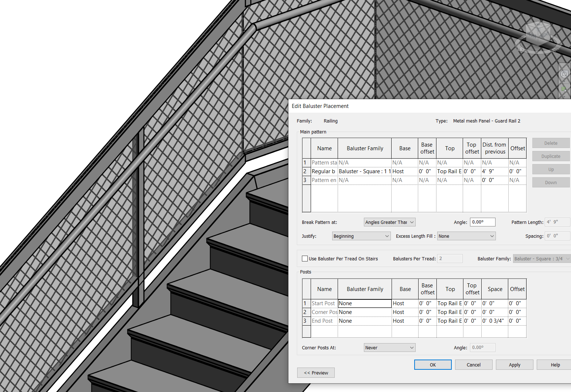Click the FRONT face of the ViewCube

532,35
